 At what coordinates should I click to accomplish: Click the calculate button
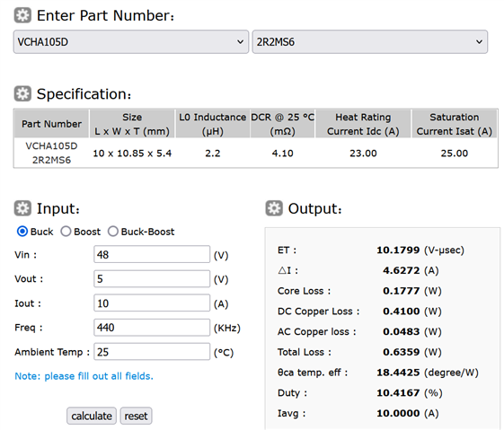point(92,416)
